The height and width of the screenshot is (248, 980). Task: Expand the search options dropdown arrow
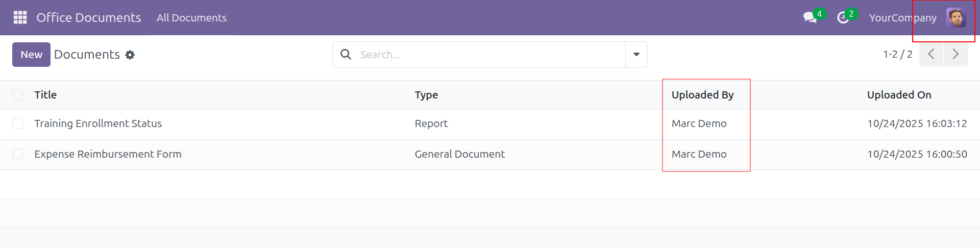click(636, 55)
